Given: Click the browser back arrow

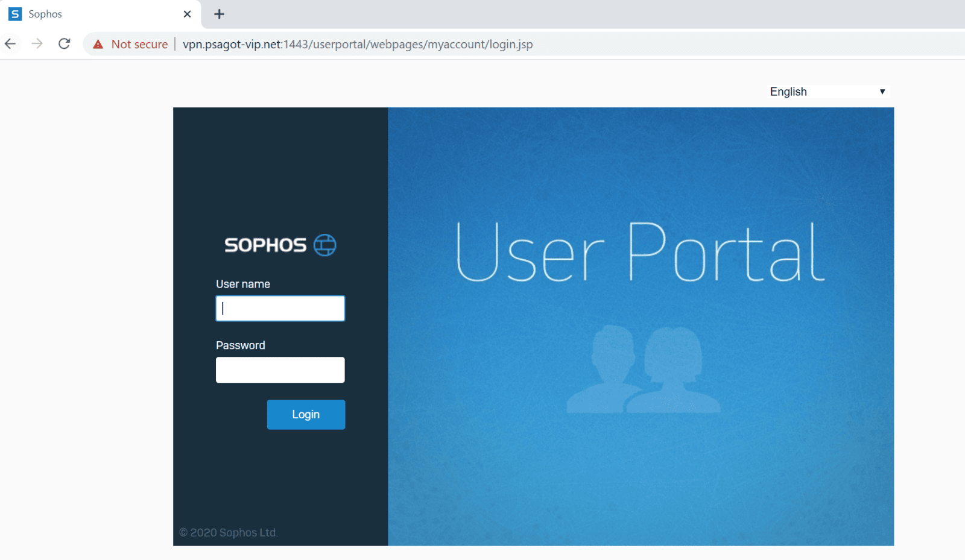Looking at the screenshot, I should click(10, 43).
